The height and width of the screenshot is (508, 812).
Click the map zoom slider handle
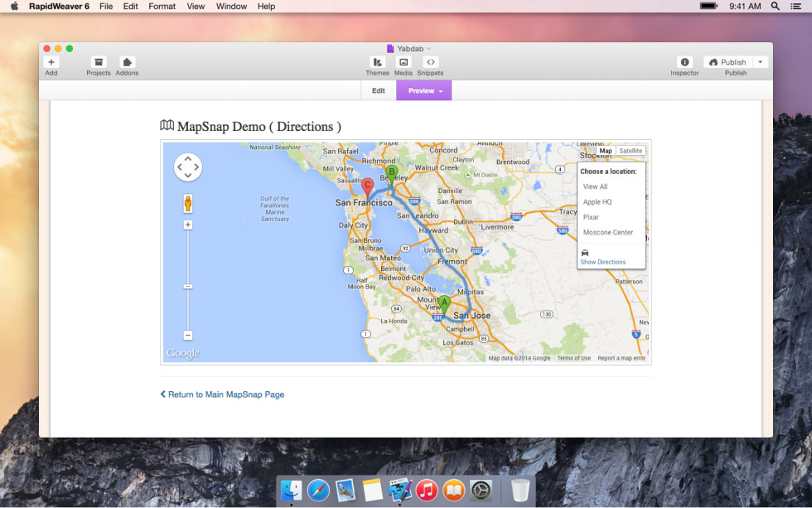(188, 287)
